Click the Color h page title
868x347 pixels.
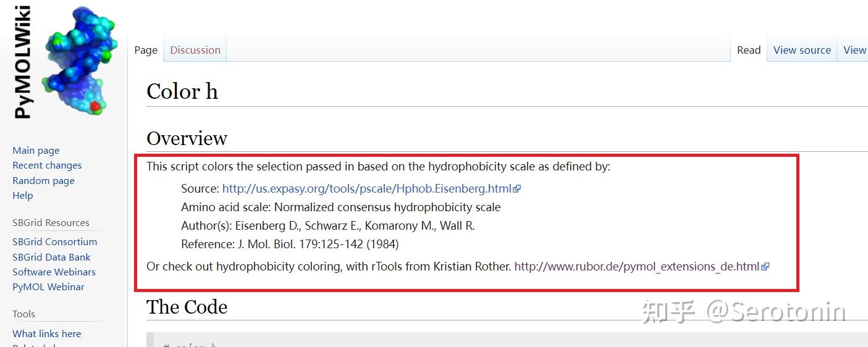click(x=182, y=92)
